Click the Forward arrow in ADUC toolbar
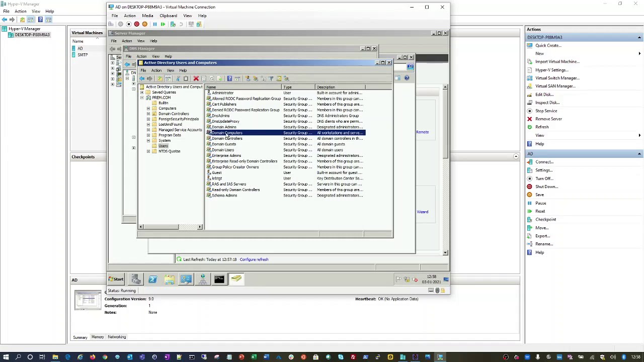Viewport: 644px width, 362px height. tap(149, 78)
